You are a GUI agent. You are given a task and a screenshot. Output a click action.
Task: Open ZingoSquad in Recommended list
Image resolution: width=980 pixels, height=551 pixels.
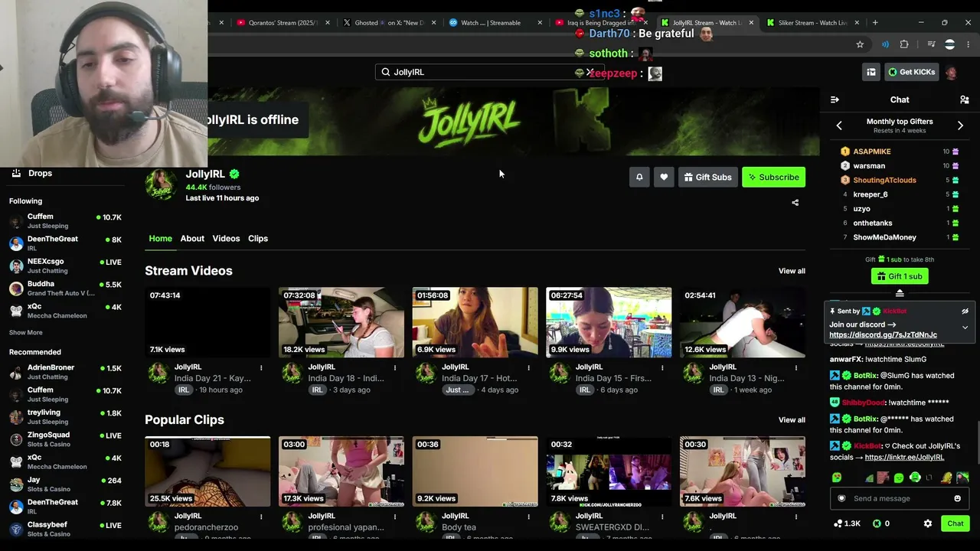point(65,439)
